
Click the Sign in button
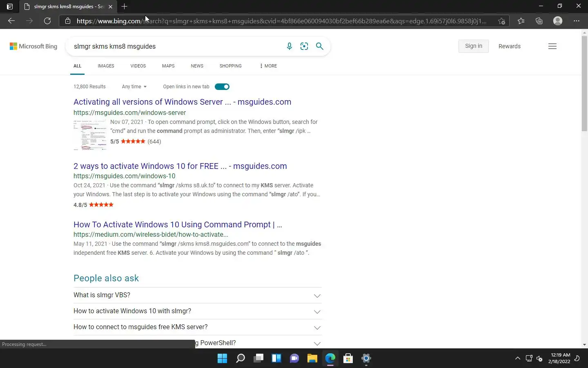click(x=474, y=46)
